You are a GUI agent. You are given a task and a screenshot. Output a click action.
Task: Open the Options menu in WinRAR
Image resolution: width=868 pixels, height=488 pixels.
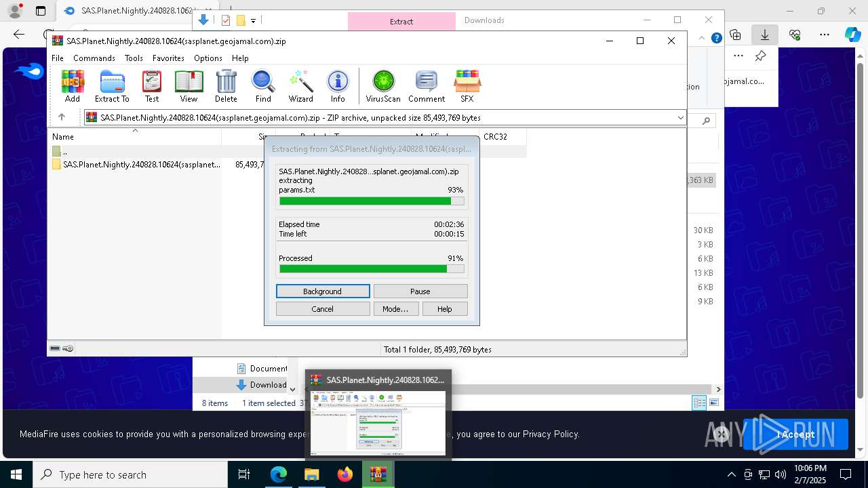208,58
